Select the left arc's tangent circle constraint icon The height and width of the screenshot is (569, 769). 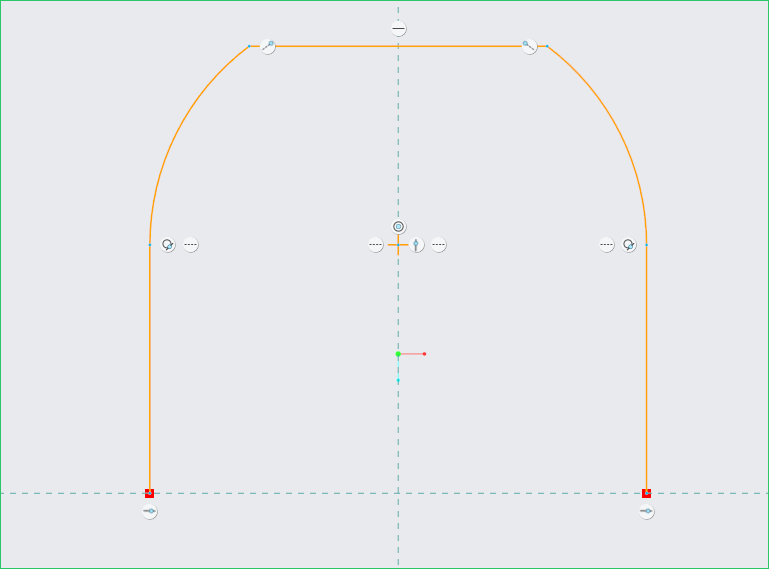169,245
